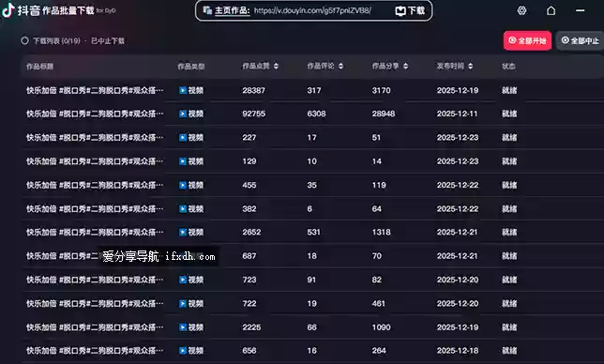Click video icon in row with 227 likes
Screen dimensions: 604x364
click(183, 138)
